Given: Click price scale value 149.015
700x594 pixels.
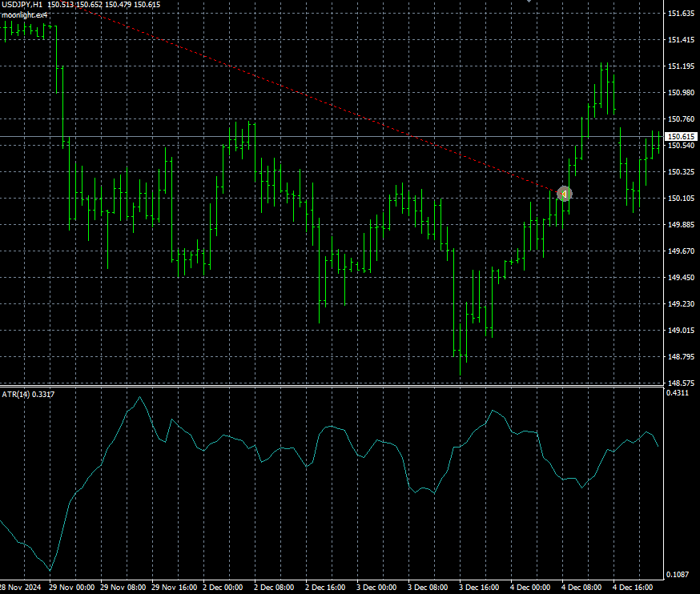Looking at the screenshot, I should 681,331.
